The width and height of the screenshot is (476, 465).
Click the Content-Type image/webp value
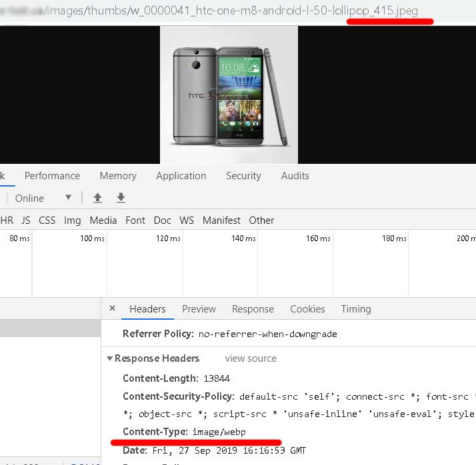coord(219,432)
